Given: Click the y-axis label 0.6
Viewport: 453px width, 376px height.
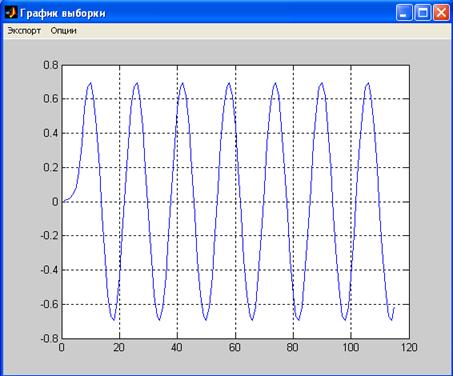Looking at the screenshot, I should coord(51,99).
